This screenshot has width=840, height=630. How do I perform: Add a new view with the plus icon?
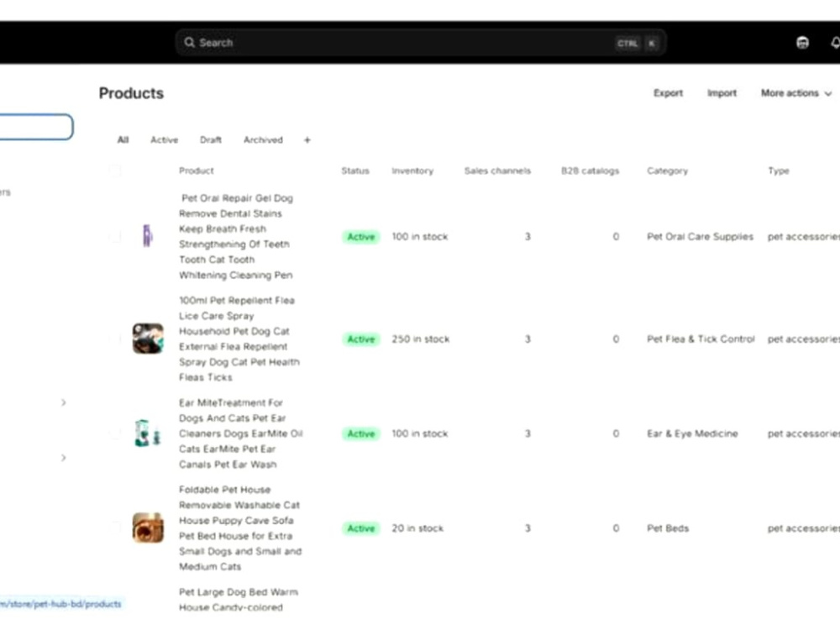pos(307,140)
